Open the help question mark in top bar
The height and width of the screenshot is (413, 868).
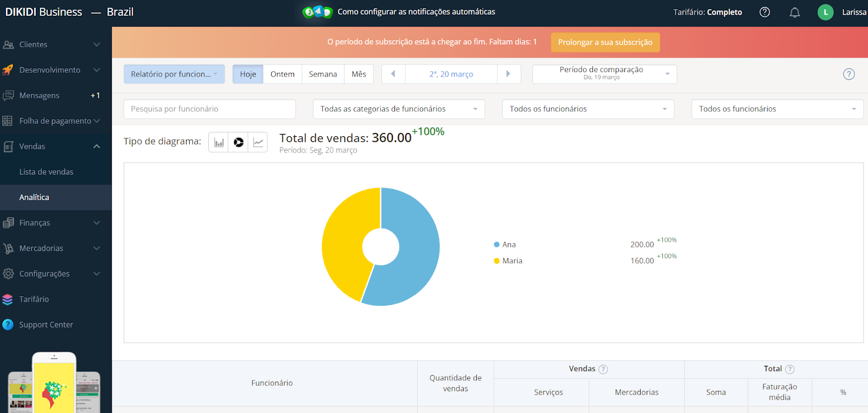coord(764,12)
